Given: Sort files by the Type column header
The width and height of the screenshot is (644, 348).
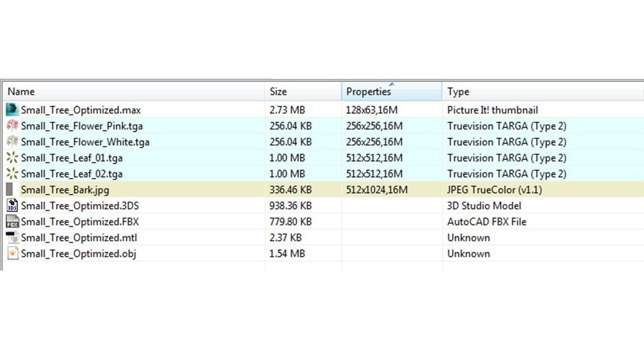Looking at the screenshot, I should click(458, 92).
